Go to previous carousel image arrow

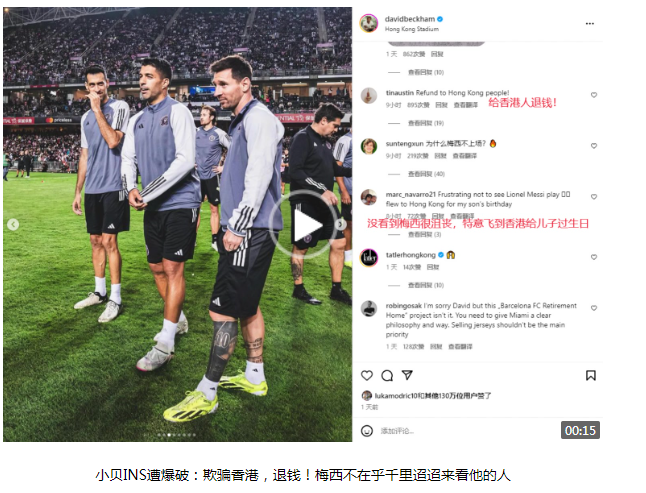click(x=13, y=224)
